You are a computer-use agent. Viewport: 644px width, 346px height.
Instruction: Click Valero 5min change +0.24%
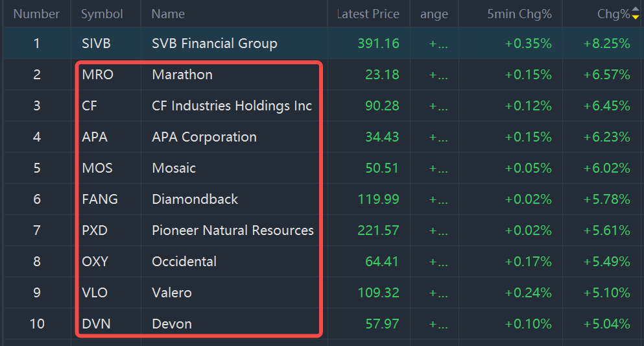(528, 293)
